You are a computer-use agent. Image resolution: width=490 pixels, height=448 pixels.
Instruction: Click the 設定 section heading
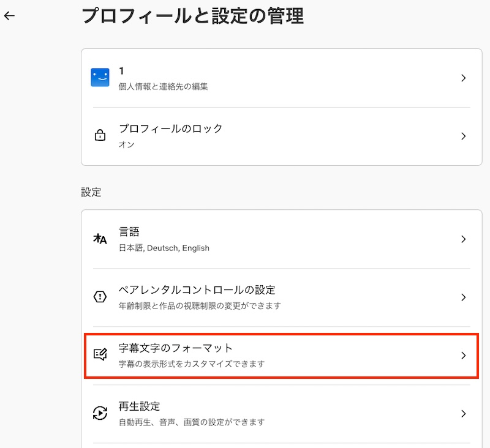click(x=91, y=192)
